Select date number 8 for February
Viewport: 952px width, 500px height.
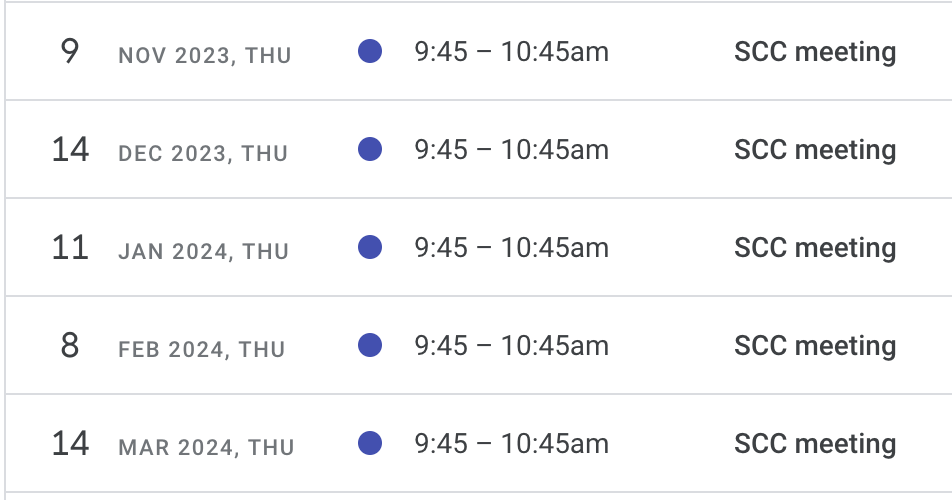click(x=70, y=345)
